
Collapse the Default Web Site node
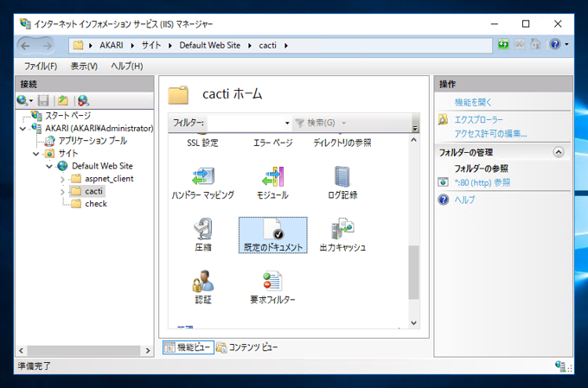49,166
